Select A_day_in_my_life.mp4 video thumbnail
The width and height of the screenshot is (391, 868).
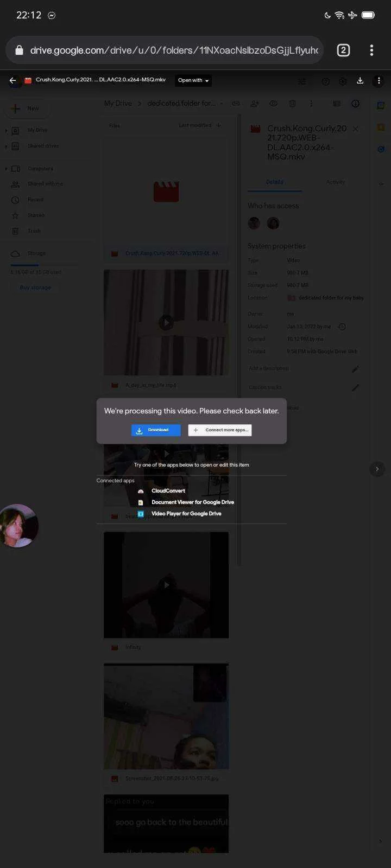pyautogui.click(x=166, y=322)
